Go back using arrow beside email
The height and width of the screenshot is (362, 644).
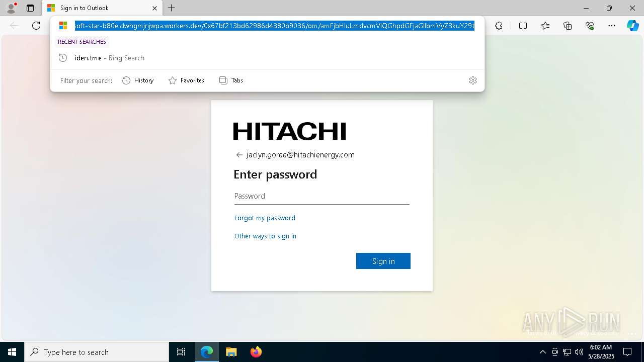[x=239, y=155]
